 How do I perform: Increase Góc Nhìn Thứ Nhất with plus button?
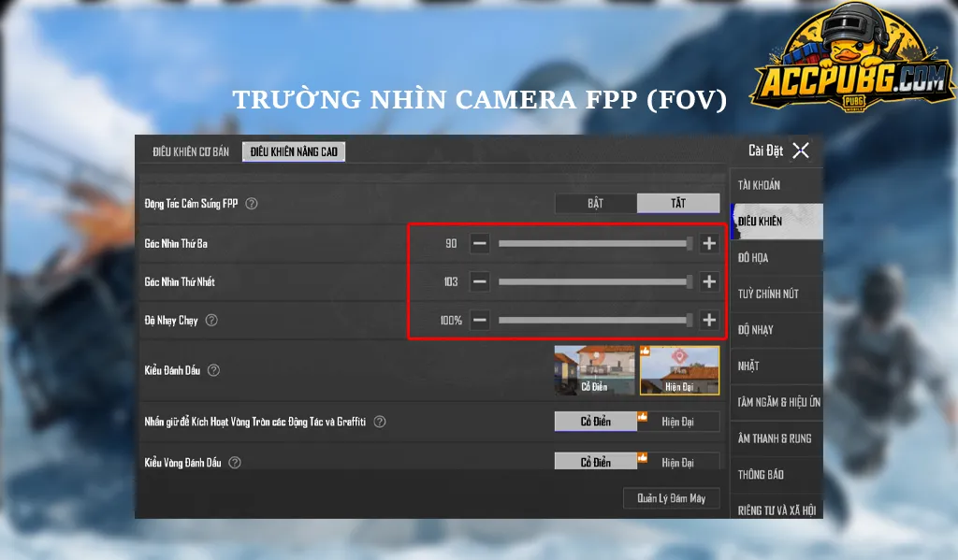tap(709, 281)
